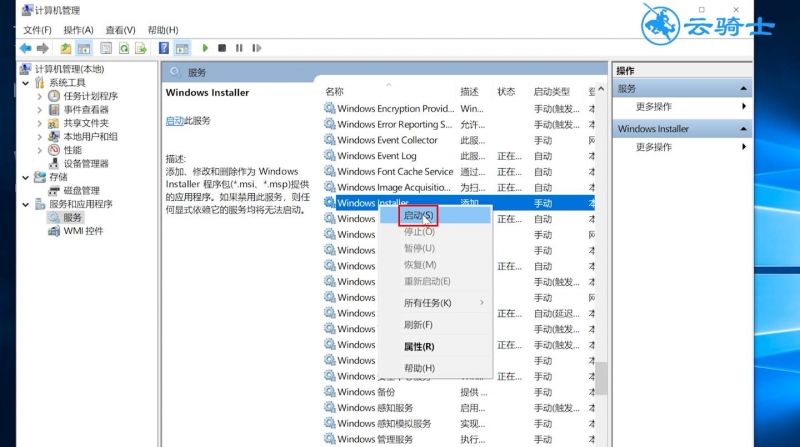Expand the 事件查看器 node arrow
Screen dimensions: 800x447
[x=40, y=109]
